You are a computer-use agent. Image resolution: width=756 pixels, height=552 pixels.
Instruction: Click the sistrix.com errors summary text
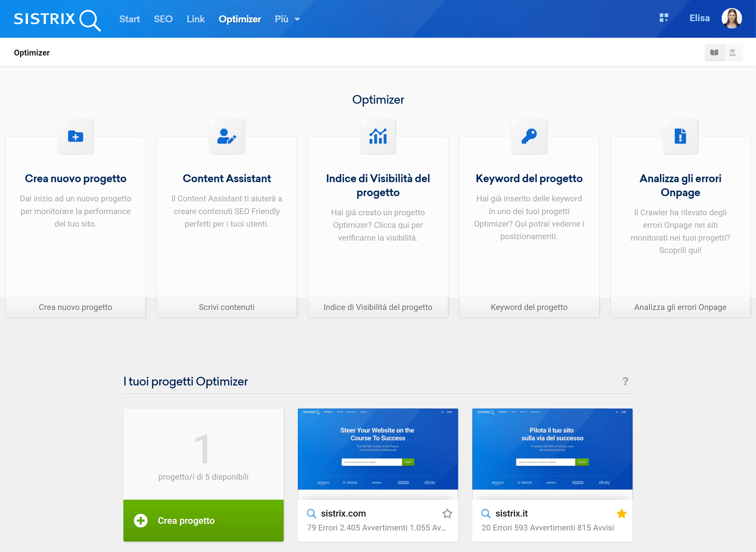377,528
